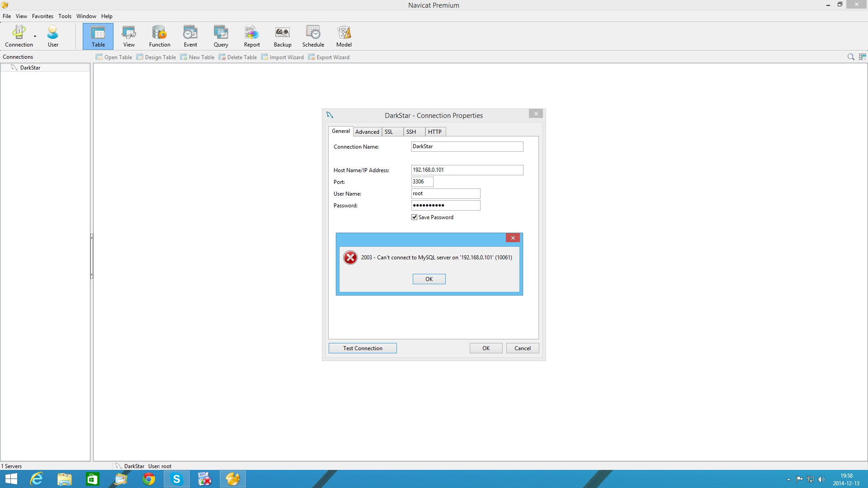This screenshot has width=868, height=488.
Task: Select the Event toolbar icon
Action: point(190,36)
